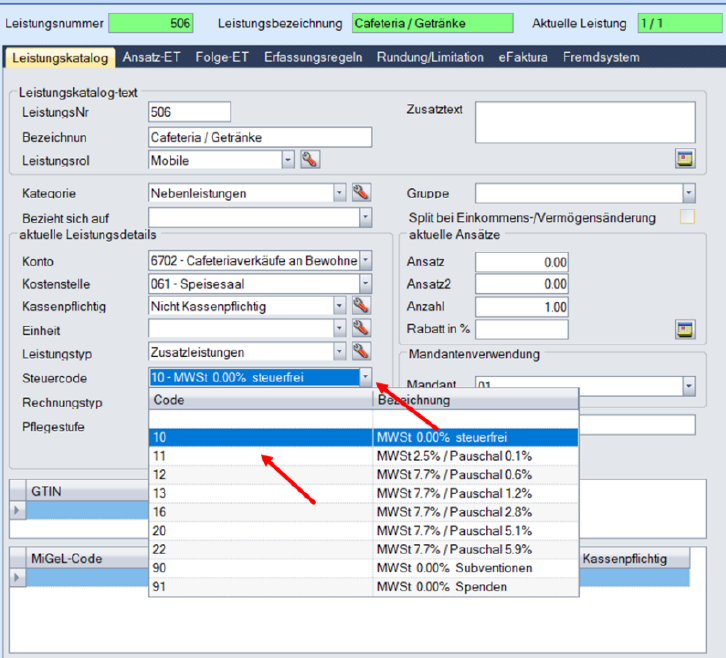726x658 pixels.
Task: Collapse the Steuercode dropdown arrow
Action: click(365, 377)
